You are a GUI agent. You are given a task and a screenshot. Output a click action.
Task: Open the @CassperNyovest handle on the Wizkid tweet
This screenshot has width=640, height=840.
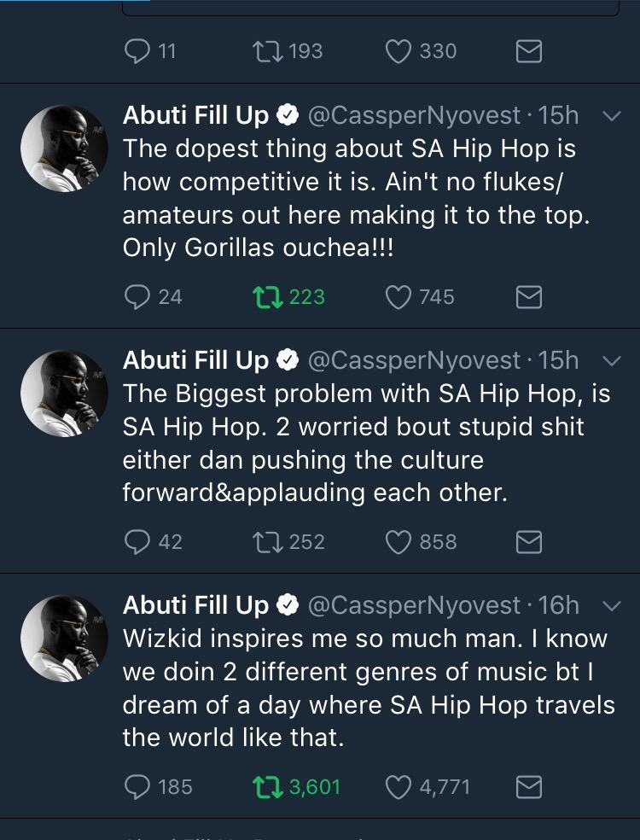413,605
